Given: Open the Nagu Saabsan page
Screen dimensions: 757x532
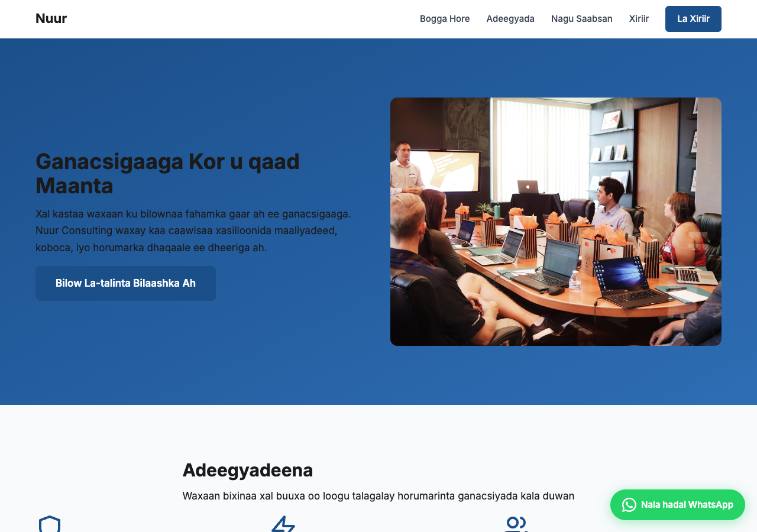Looking at the screenshot, I should pyautogui.click(x=581, y=19).
